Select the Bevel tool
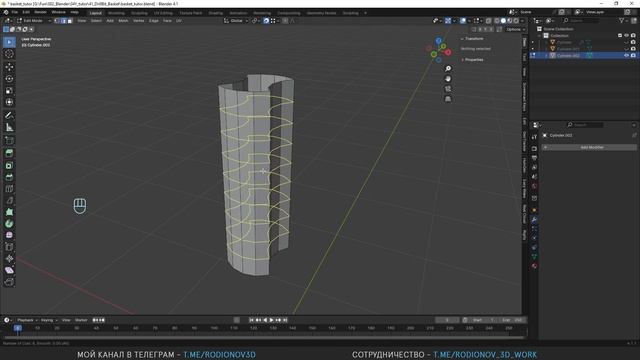The height and width of the screenshot is (360, 640). [x=9, y=177]
